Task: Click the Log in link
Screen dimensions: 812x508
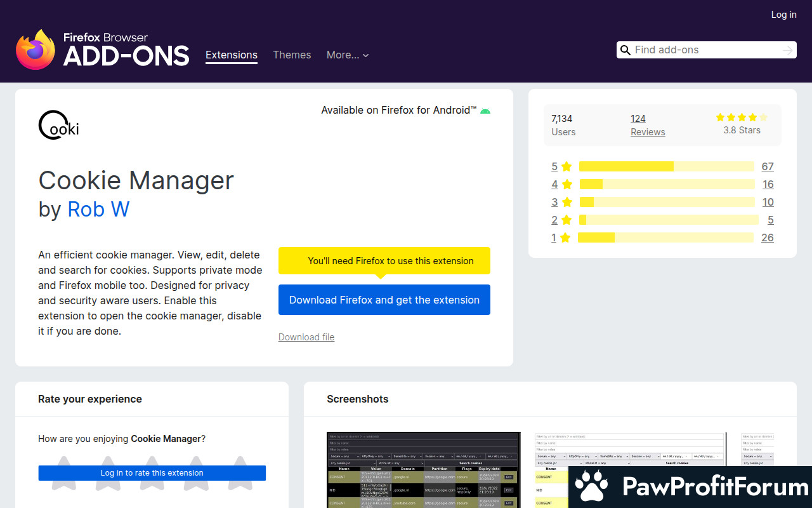Action: 783,15
